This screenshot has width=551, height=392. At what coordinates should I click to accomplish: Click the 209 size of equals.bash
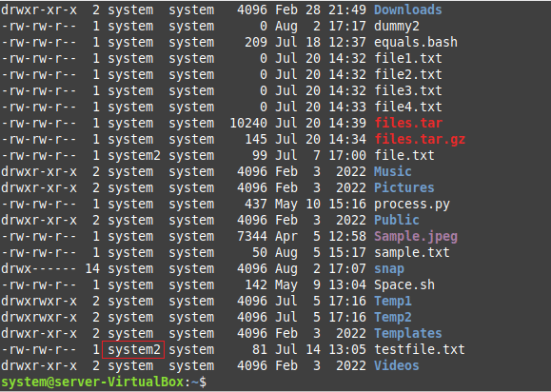(256, 42)
